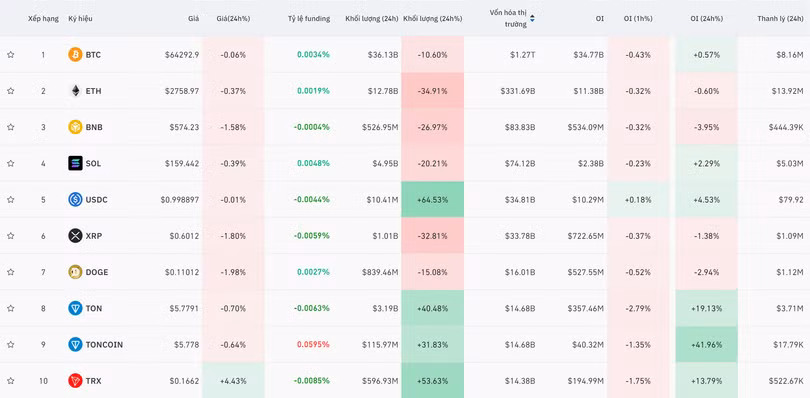Open the TONCOIN symbol link

pyautogui.click(x=104, y=344)
